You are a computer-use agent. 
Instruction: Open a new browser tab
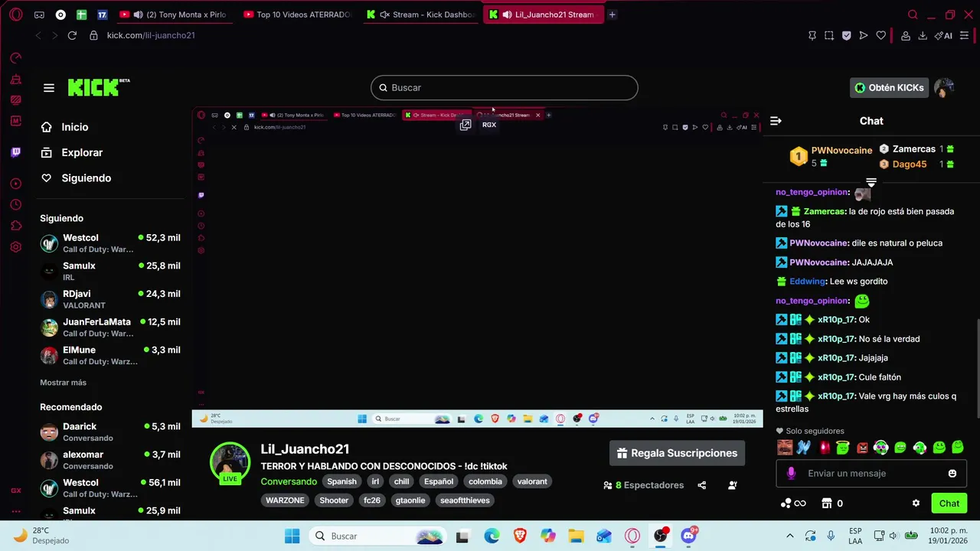click(x=612, y=15)
